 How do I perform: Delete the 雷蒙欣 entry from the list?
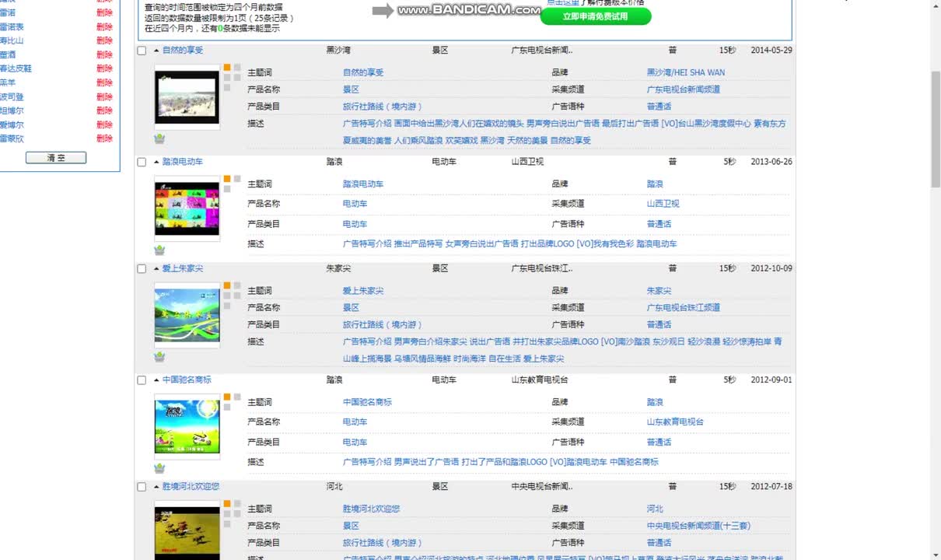[x=104, y=139]
